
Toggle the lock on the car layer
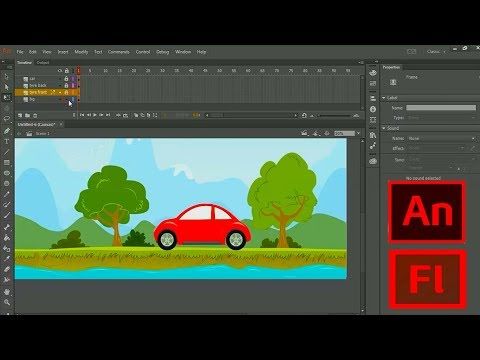pos(66,79)
